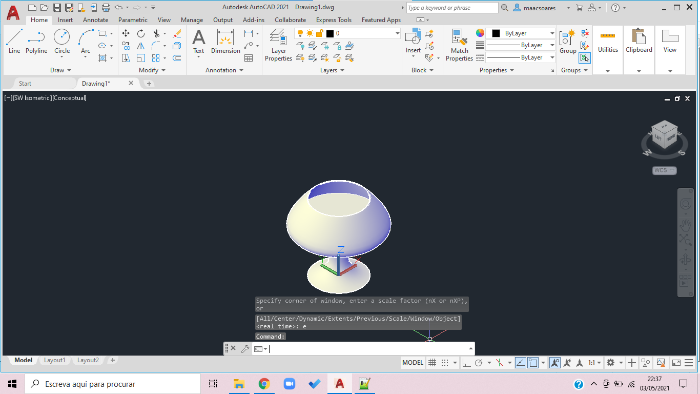
Task: Click the Move tool icon
Action: pyautogui.click(x=126, y=33)
